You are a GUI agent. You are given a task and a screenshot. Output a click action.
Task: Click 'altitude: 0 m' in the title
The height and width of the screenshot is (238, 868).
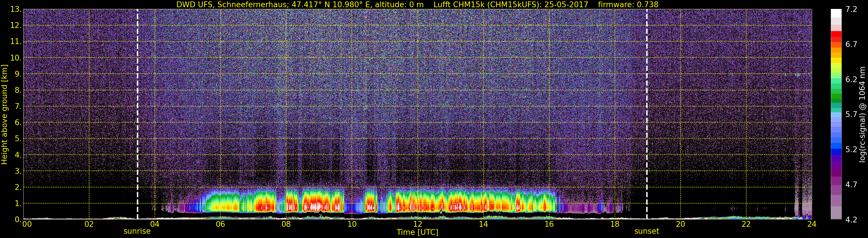coord(399,4)
